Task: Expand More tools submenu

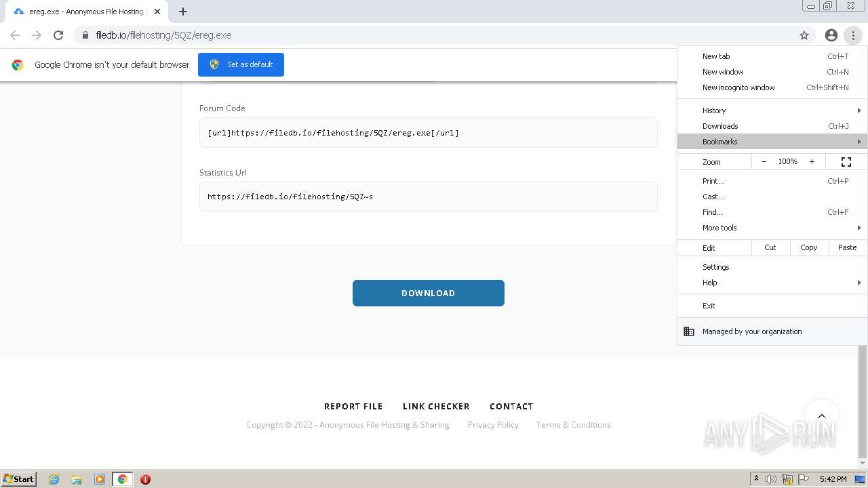Action: pyautogui.click(x=772, y=228)
